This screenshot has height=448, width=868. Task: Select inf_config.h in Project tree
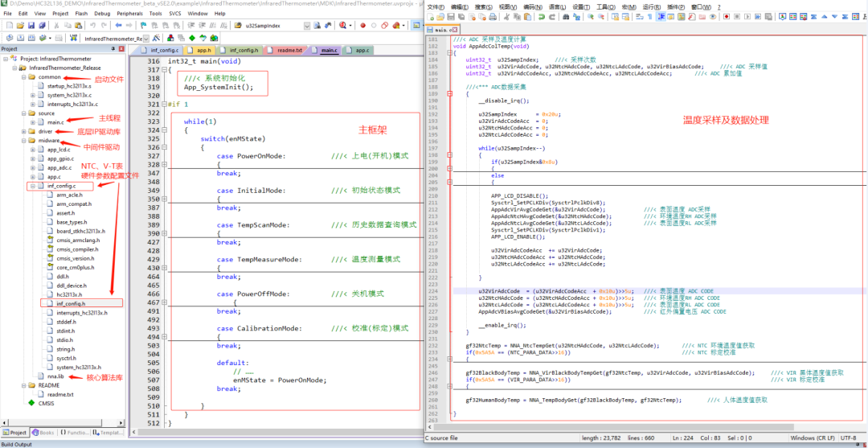70,303
